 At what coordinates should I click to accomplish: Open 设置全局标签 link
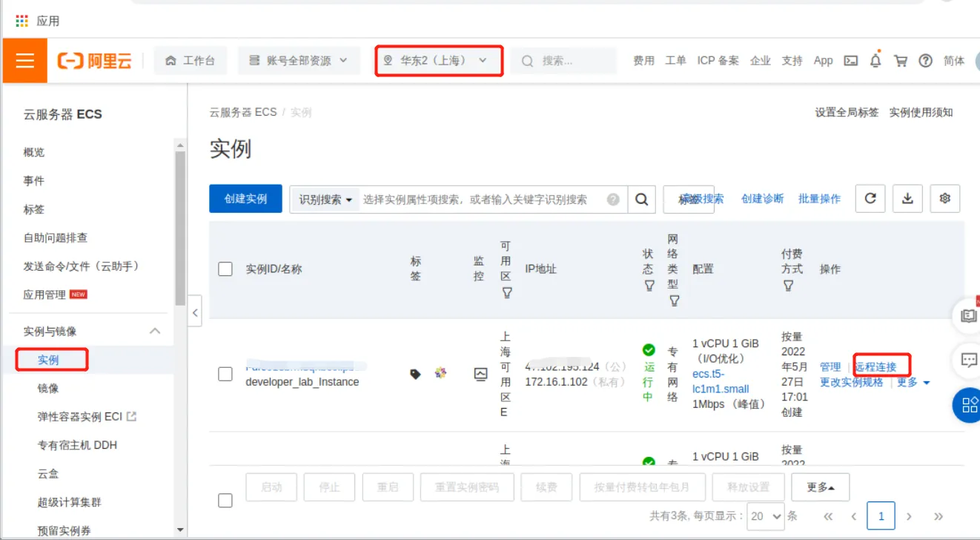(x=847, y=112)
